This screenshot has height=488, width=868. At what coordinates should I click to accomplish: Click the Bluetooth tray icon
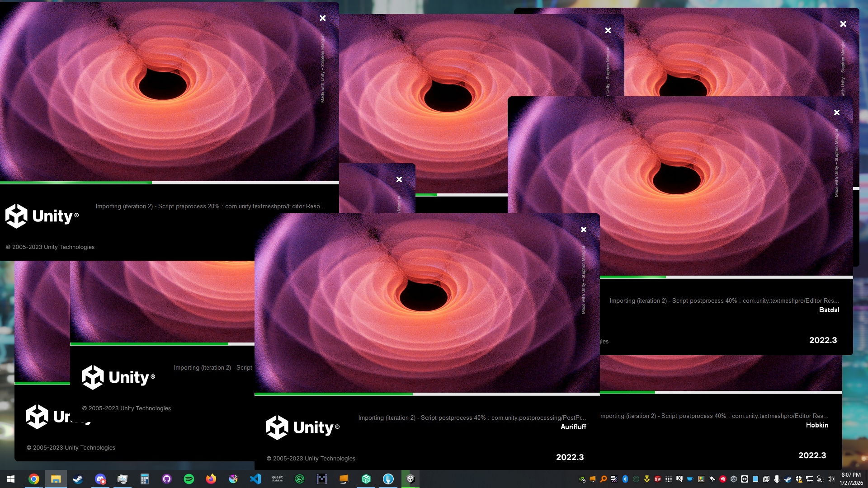point(625,479)
